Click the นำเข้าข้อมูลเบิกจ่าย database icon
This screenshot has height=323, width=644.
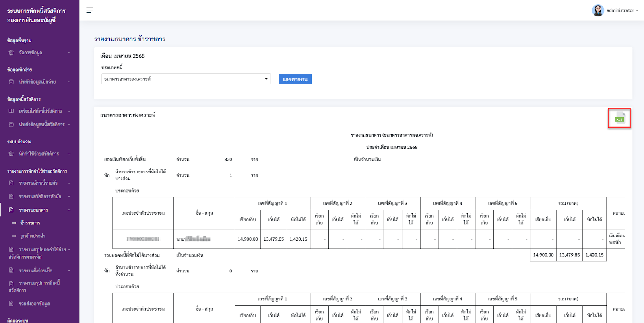pos(11,82)
